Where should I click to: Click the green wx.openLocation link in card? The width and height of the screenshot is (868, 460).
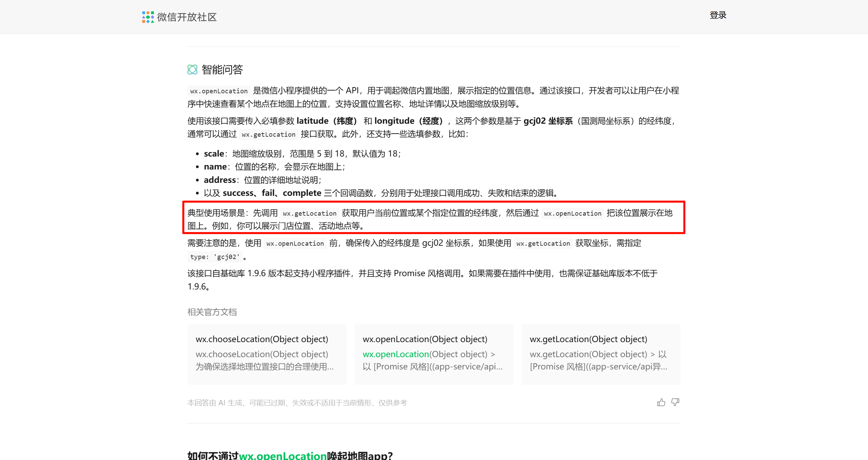click(x=396, y=354)
